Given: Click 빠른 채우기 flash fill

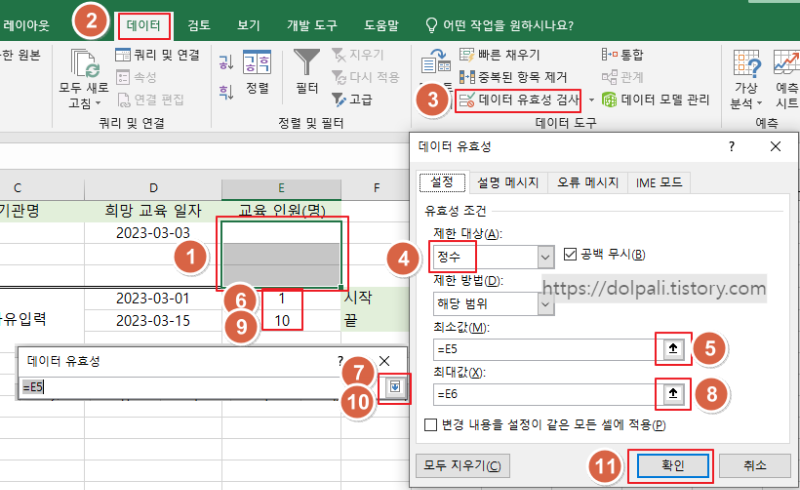Looking at the screenshot, I should pos(499,55).
